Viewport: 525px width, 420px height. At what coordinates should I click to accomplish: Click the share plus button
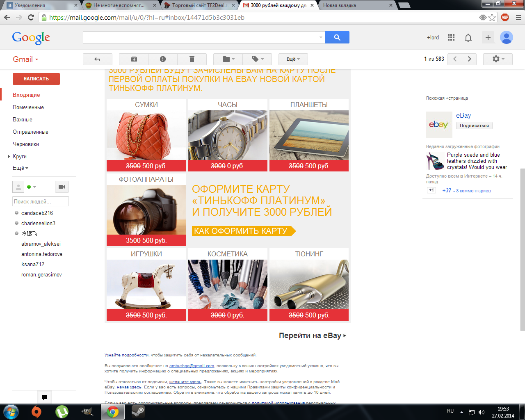tap(488, 37)
